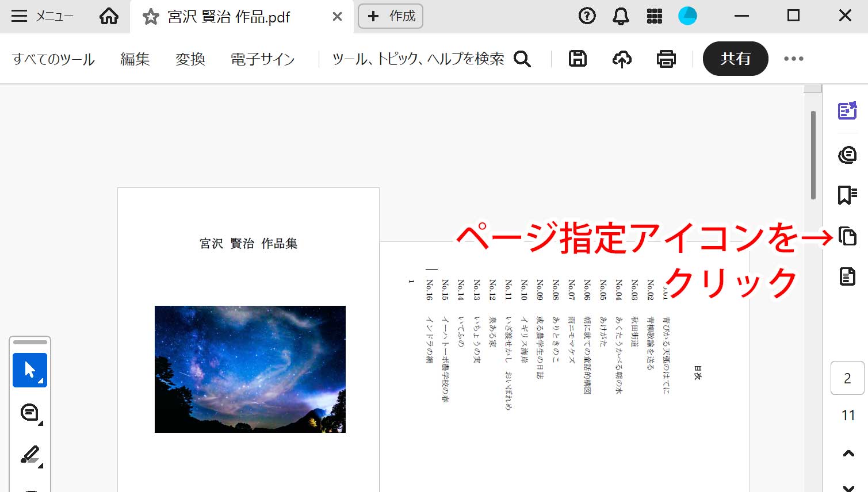Click the 作成 button
Image resolution: width=868 pixels, height=492 pixels.
pos(391,16)
